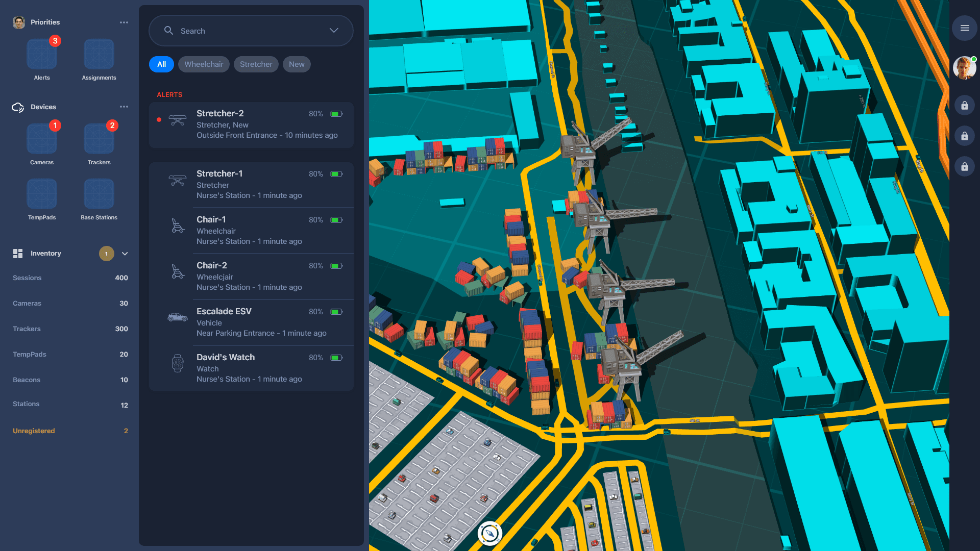Open the hamburger menu at top right
Image resolution: width=980 pixels, height=551 pixels.
(964, 28)
